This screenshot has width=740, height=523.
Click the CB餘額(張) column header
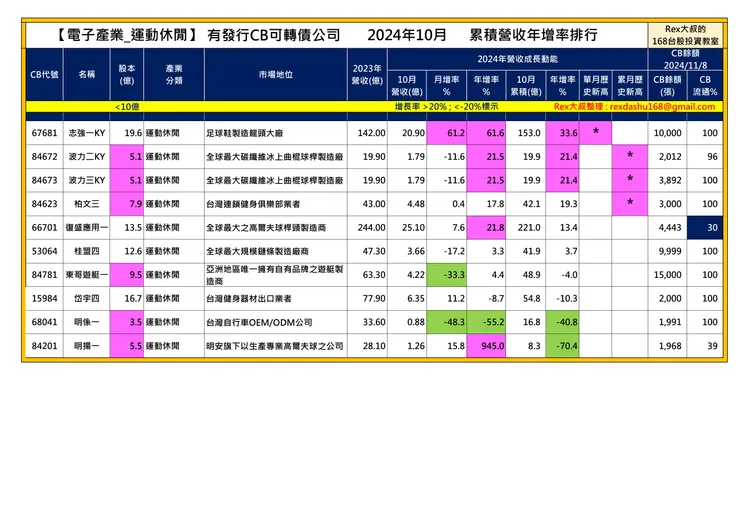coord(667,85)
